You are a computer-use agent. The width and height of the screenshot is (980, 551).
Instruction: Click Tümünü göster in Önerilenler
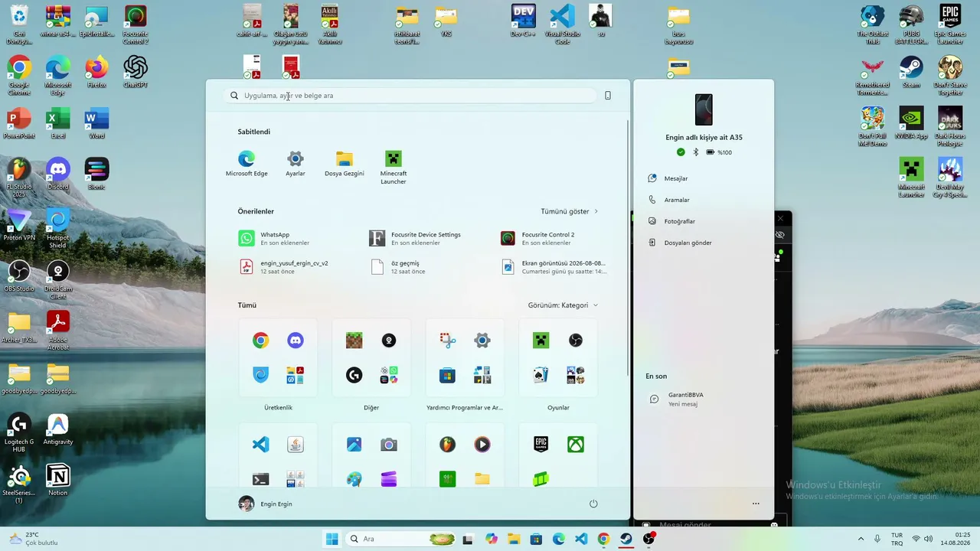click(570, 211)
